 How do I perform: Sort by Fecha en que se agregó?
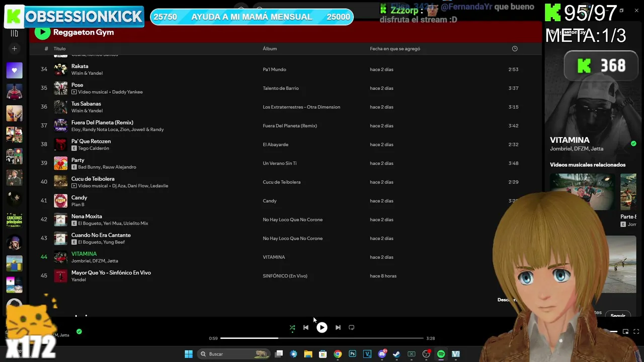(395, 49)
